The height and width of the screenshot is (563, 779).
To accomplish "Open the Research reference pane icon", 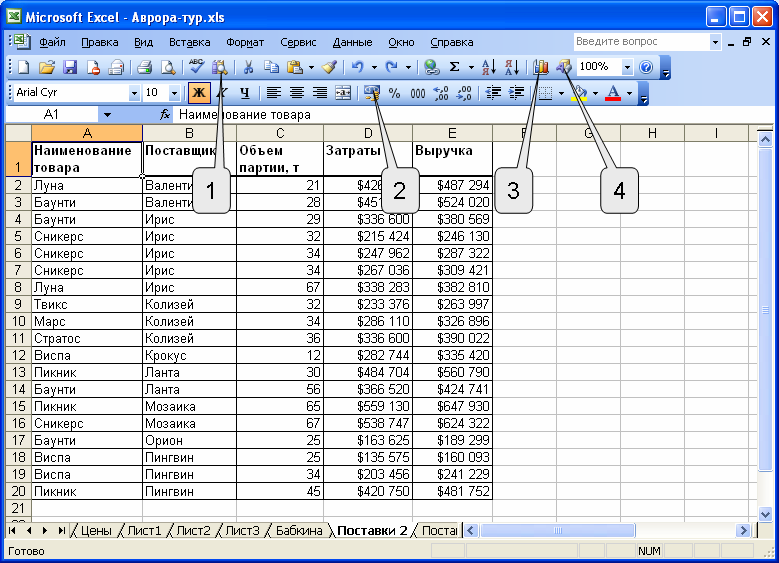I will pos(220,67).
